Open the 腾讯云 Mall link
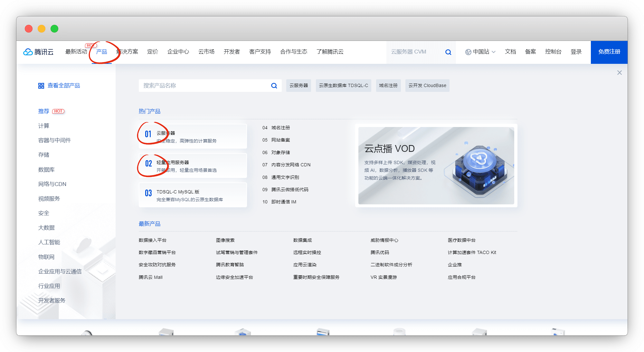The image size is (644, 352). [151, 277]
